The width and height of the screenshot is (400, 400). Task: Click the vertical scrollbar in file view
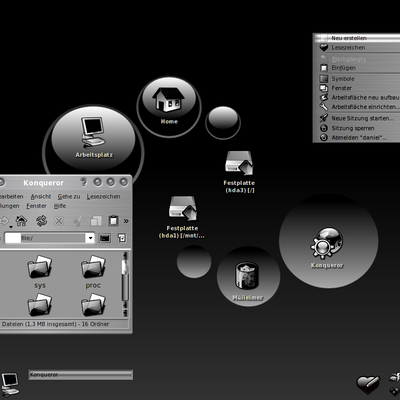pyautogui.click(x=125, y=284)
